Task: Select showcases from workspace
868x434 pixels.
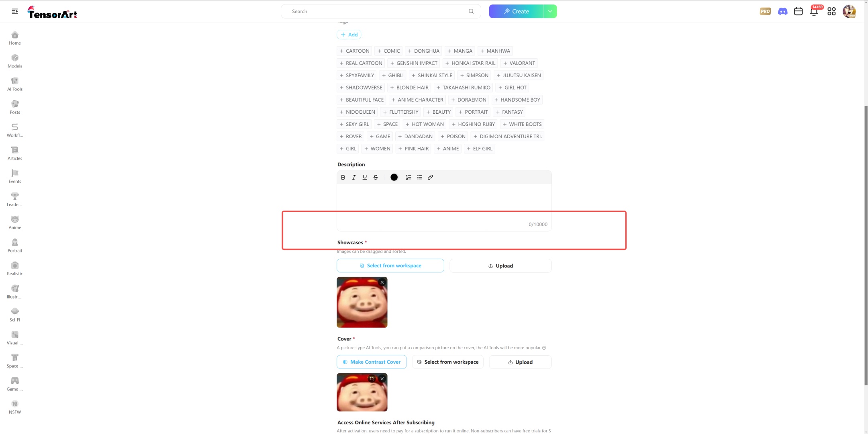Action: (x=390, y=266)
